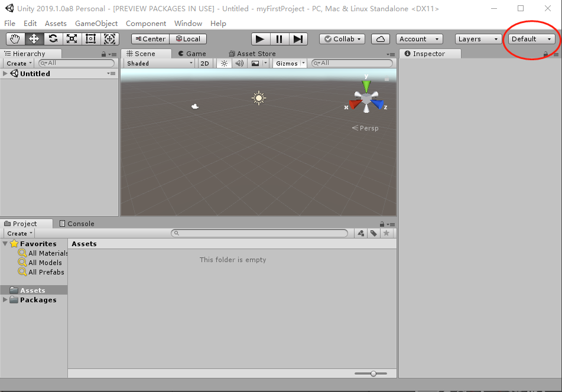The width and height of the screenshot is (562, 392).
Task: Open the Layers dropdown button
Action: coord(477,38)
